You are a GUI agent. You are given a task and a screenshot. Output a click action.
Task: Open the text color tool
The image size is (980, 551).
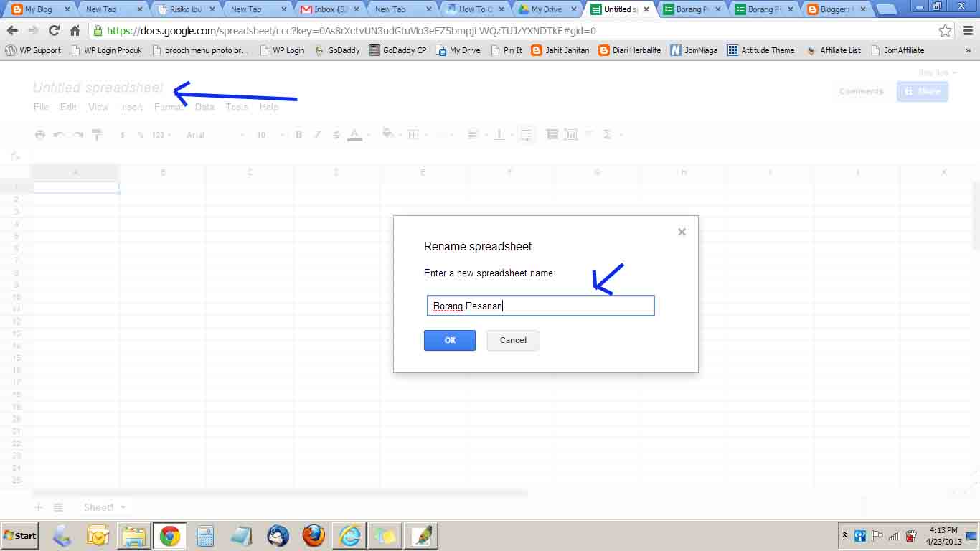click(x=354, y=135)
